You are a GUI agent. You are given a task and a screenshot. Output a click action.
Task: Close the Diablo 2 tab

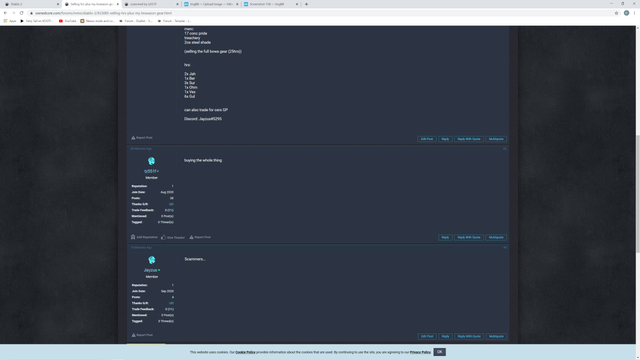(x=58, y=4)
